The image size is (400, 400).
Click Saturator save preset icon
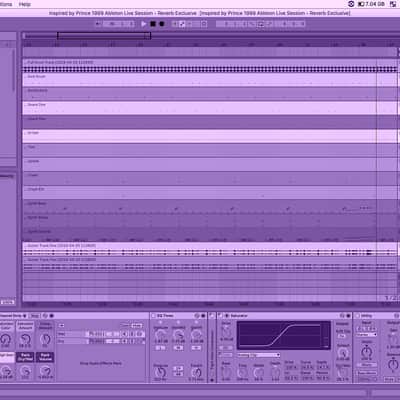click(x=348, y=315)
